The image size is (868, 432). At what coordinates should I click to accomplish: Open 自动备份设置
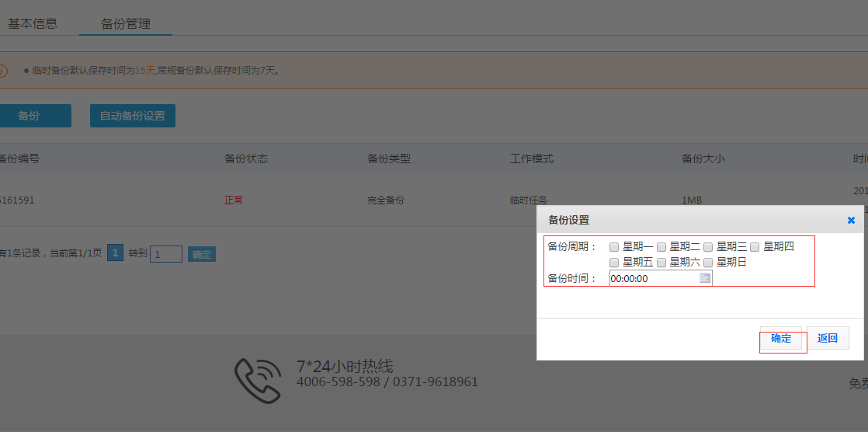pyautogui.click(x=133, y=116)
